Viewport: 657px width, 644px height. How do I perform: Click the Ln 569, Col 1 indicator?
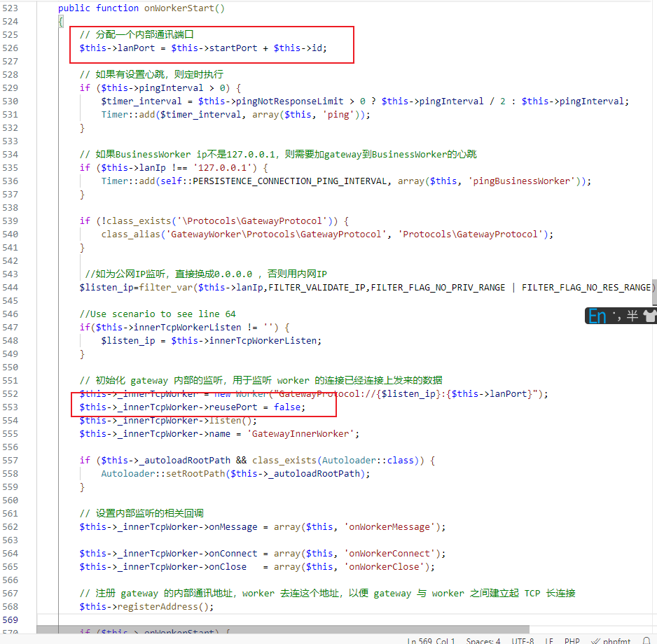point(431,640)
